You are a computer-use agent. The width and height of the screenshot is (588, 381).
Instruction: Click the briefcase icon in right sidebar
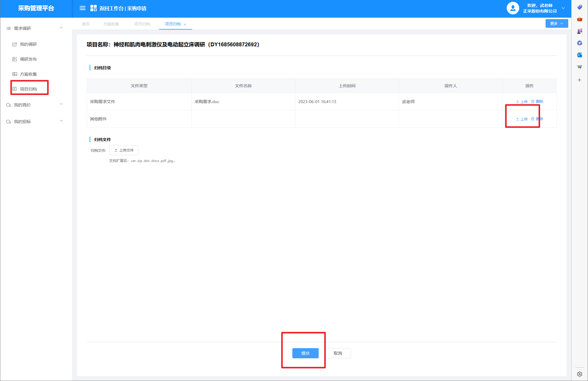click(x=579, y=19)
